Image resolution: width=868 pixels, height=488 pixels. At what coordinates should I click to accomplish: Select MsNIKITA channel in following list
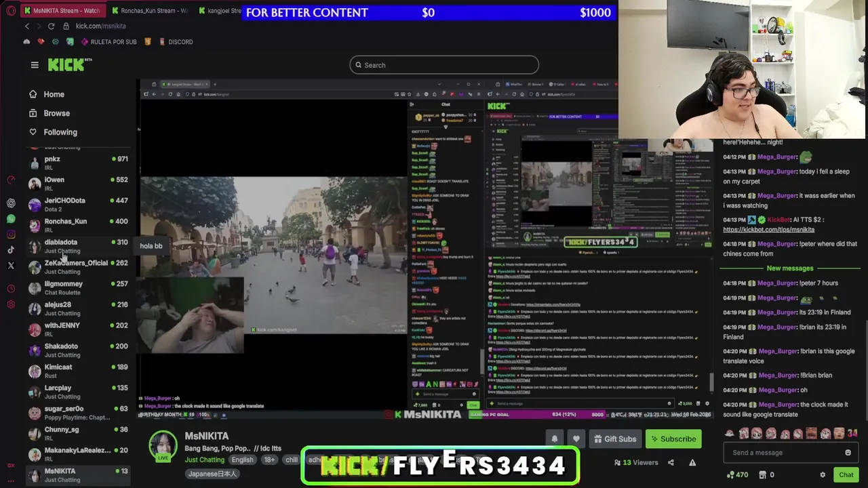(78, 475)
